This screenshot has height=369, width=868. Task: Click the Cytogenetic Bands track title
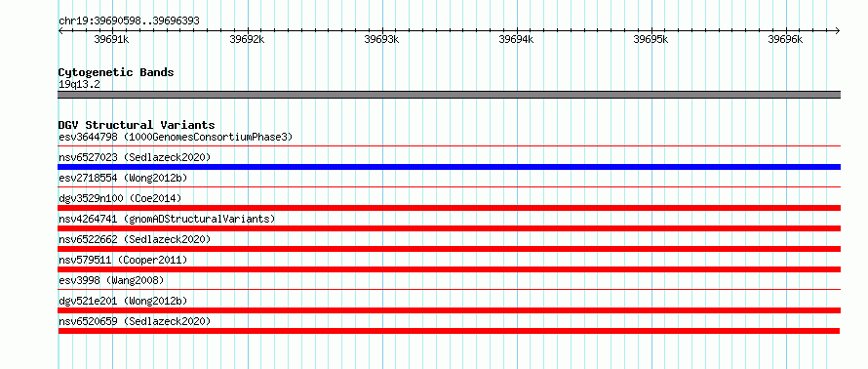[116, 72]
